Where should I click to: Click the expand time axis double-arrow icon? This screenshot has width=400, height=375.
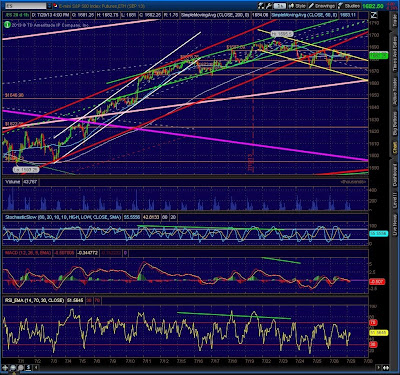[386, 367]
